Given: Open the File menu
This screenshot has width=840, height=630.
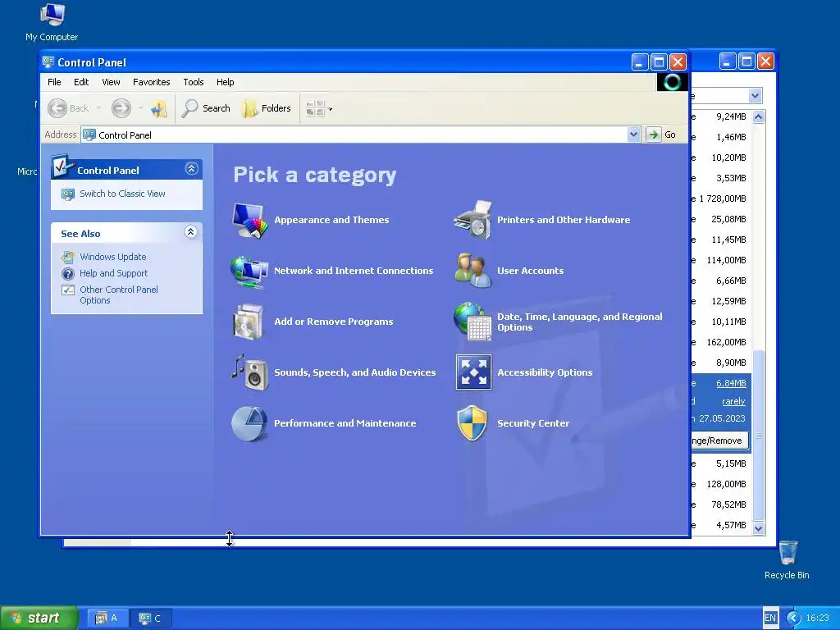Looking at the screenshot, I should [54, 82].
